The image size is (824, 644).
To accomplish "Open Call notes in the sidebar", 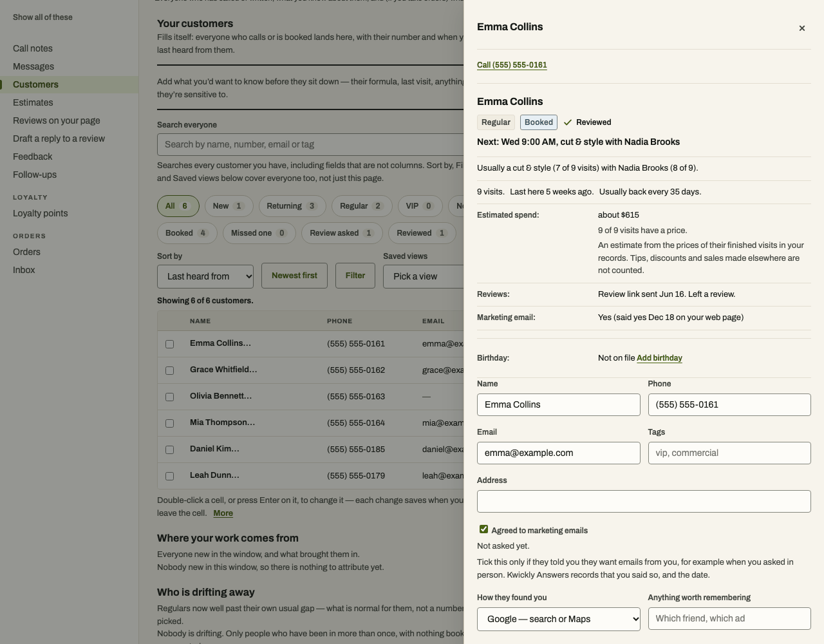I will (x=33, y=48).
